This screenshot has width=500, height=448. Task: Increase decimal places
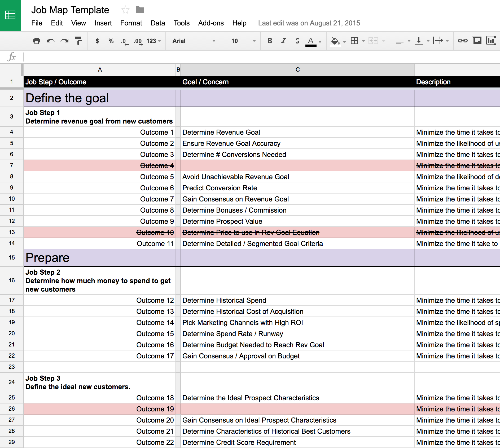(138, 41)
